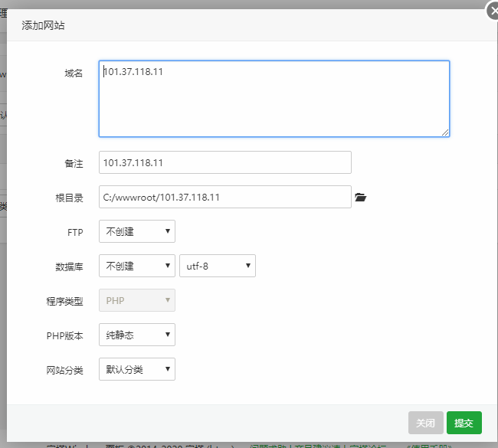Click the 根目录 label

pyautogui.click(x=69, y=198)
